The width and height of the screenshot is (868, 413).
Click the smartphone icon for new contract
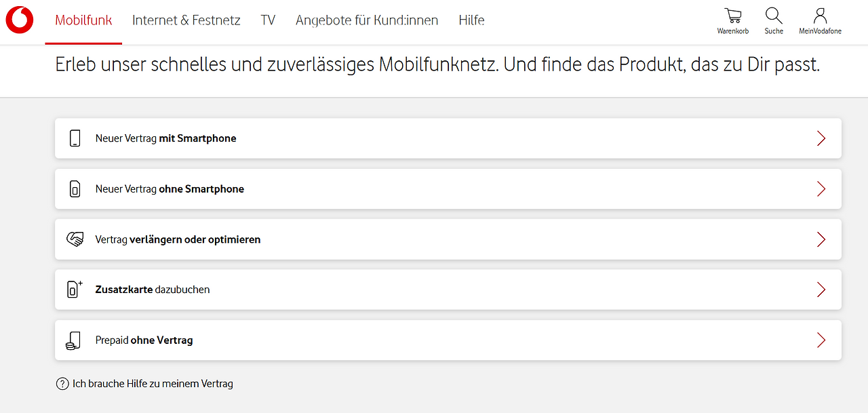click(75, 138)
